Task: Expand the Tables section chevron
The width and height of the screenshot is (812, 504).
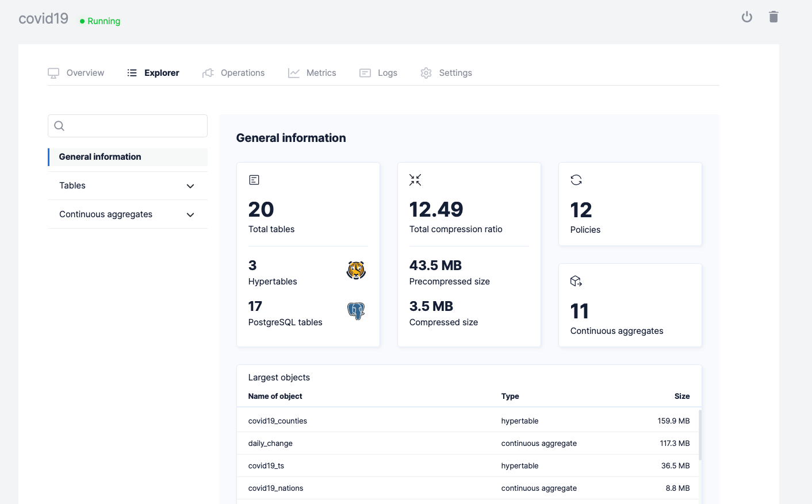Action: pos(190,186)
